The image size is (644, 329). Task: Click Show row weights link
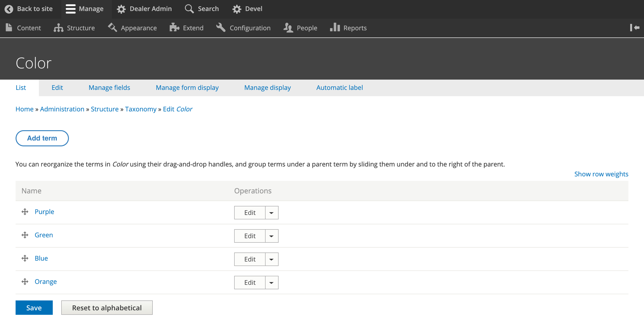pyautogui.click(x=601, y=174)
